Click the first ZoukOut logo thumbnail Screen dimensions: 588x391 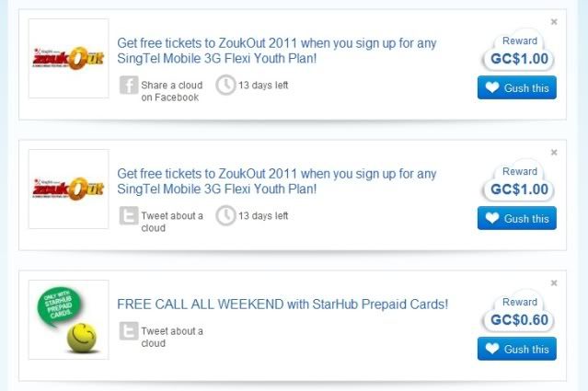(x=69, y=59)
